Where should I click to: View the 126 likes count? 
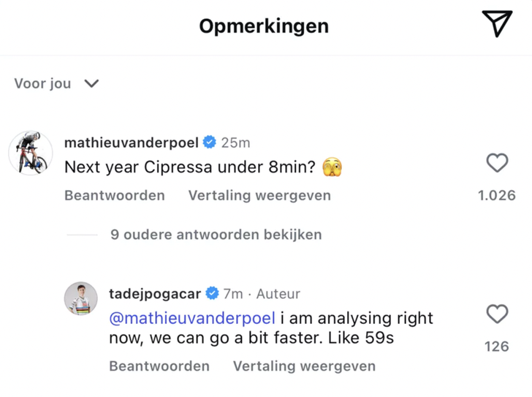(x=497, y=347)
